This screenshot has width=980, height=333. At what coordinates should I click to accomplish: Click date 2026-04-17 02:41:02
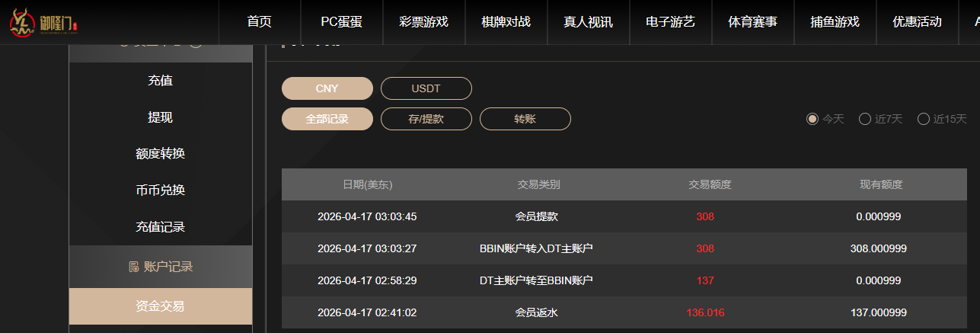(367, 312)
